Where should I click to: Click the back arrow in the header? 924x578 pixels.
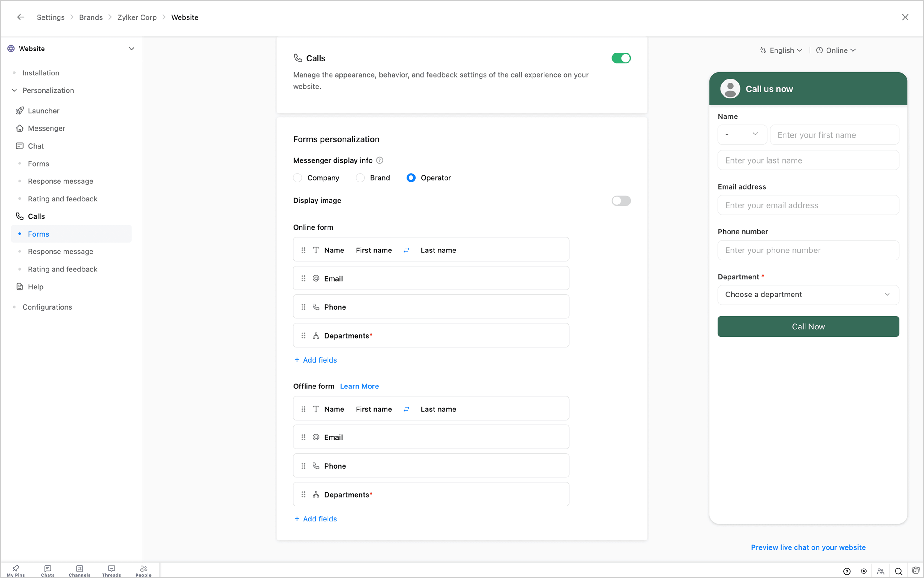point(21,17)
